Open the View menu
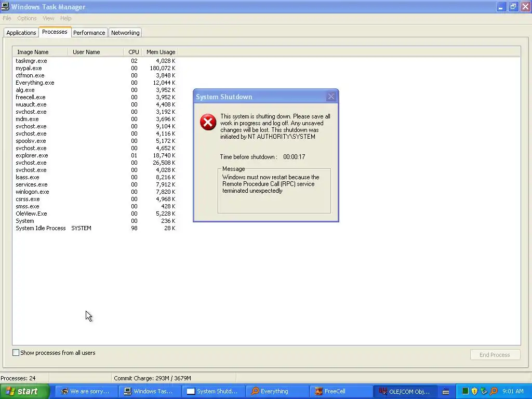The width and height of the screenshot is (532, 399). click(x=48, y=18)
